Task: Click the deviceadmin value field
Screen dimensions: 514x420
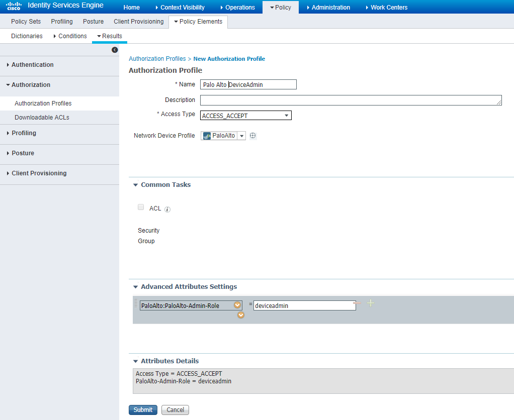Action: tap(305, 305)
